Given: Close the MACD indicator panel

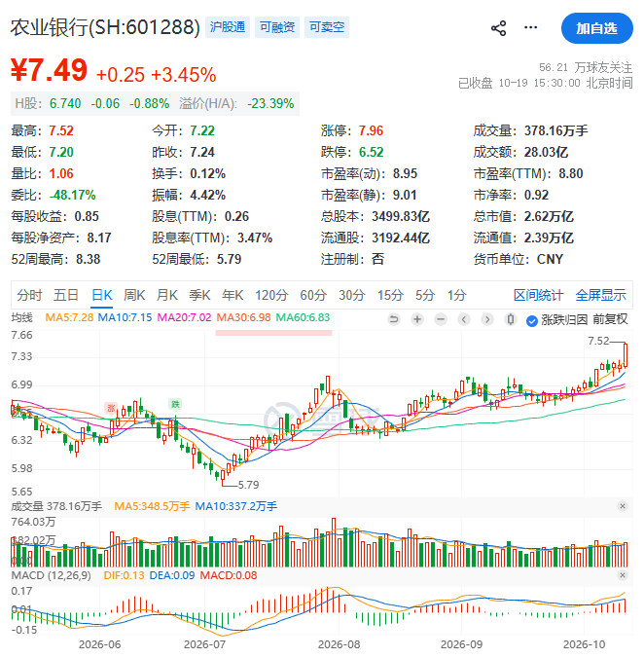Looking at the screenshot, I should tap(623, 575).
